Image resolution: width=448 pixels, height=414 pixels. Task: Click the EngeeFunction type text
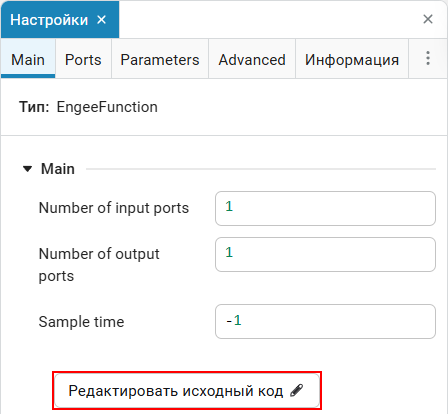point(107,107)
